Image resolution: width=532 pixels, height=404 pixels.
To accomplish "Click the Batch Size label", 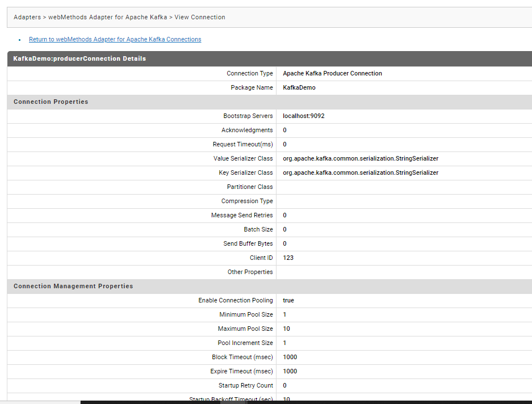I will click(258, 230).
